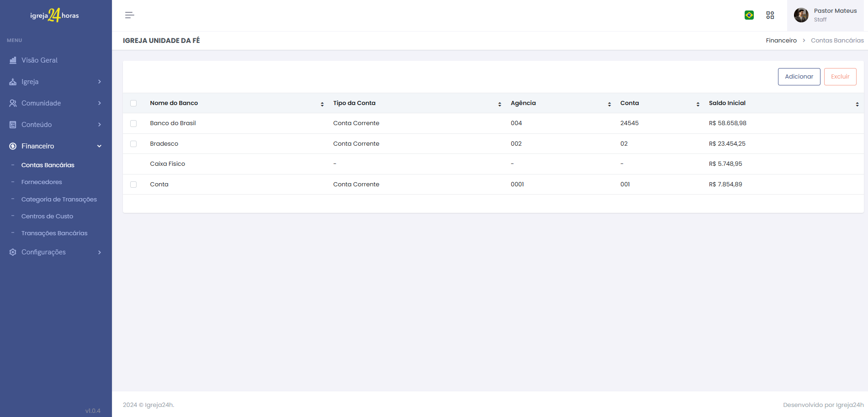Screen dimensions: 868x417
Task: Check the Banco do Brasil row checkbox
Action: (133, 123)
